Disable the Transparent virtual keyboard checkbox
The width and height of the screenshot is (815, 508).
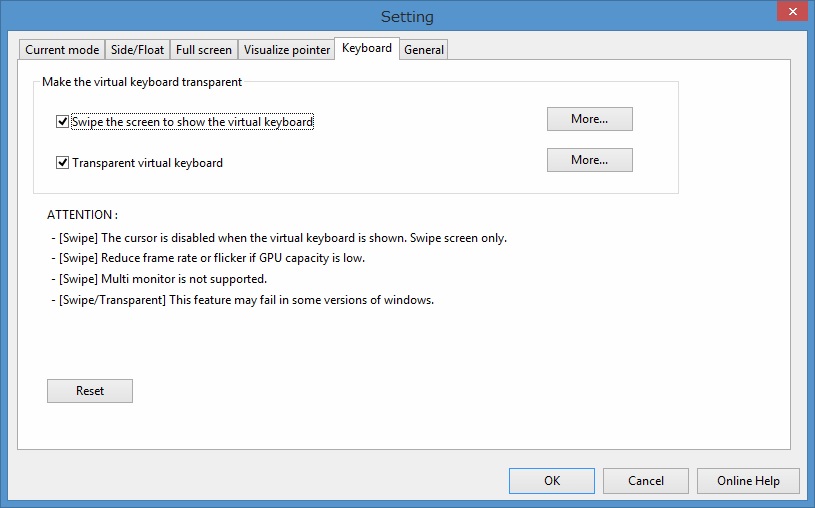point(63,163)
